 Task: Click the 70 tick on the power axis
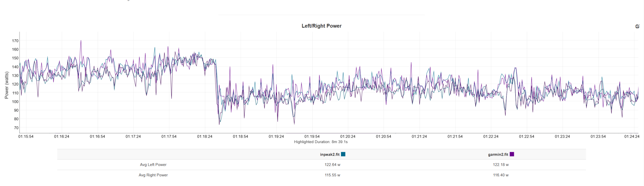[16, 128]
